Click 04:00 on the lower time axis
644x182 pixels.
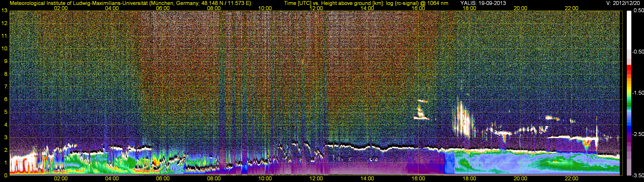(x=112, y=179)
